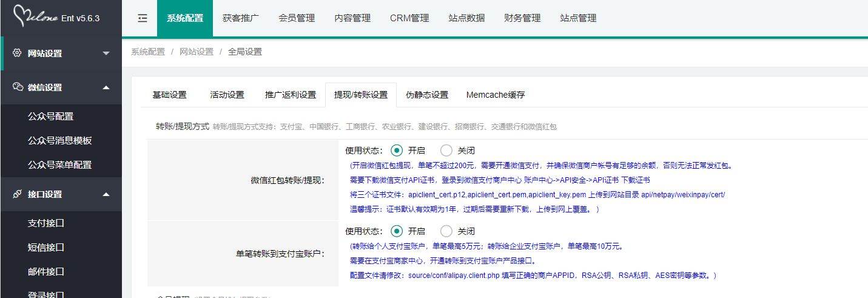Open 支付接口 in the sidebar
Image resolution: width=868 pixels, height=298 pixels.
click(x=46, y=223)
